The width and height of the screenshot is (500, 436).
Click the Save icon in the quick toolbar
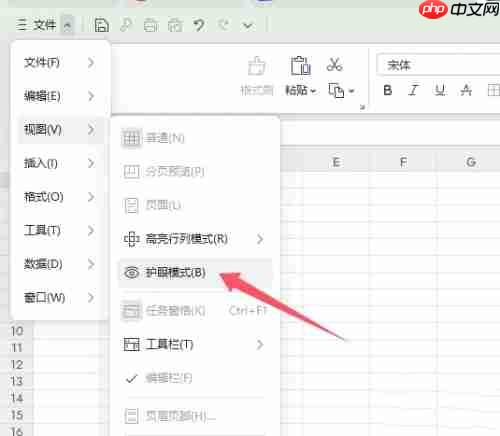click(x=102, y=25)
